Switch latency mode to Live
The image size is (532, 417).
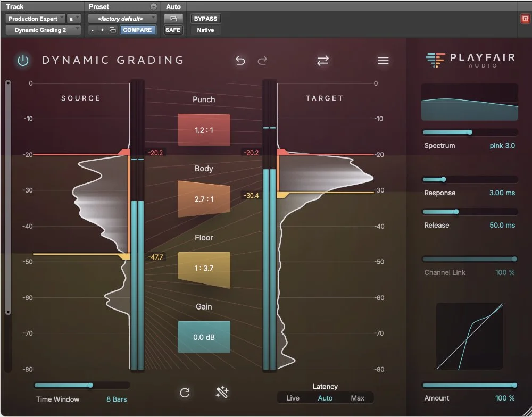(x=293, y=398)
